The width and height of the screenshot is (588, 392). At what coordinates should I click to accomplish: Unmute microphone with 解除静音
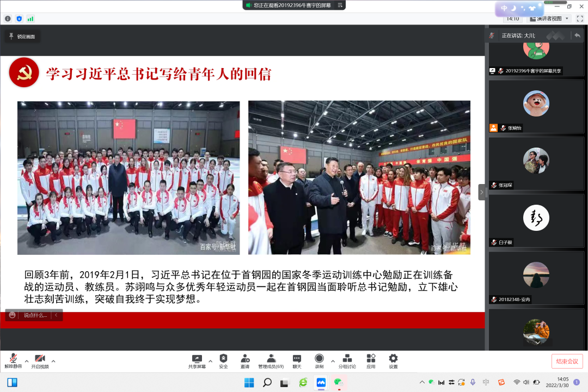tap(13, 362)
